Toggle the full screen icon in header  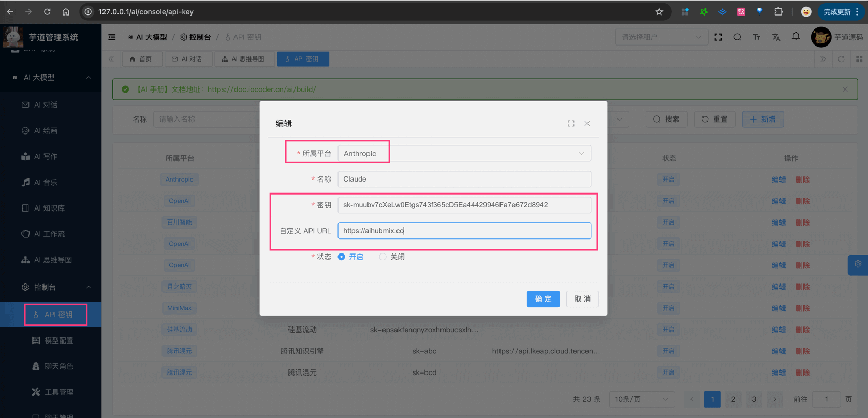tap(718, 37)
